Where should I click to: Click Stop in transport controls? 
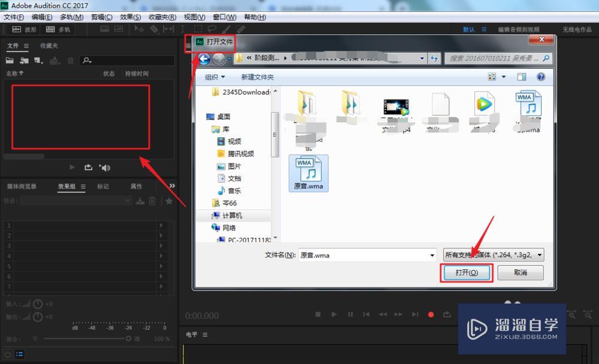[318, 314]
